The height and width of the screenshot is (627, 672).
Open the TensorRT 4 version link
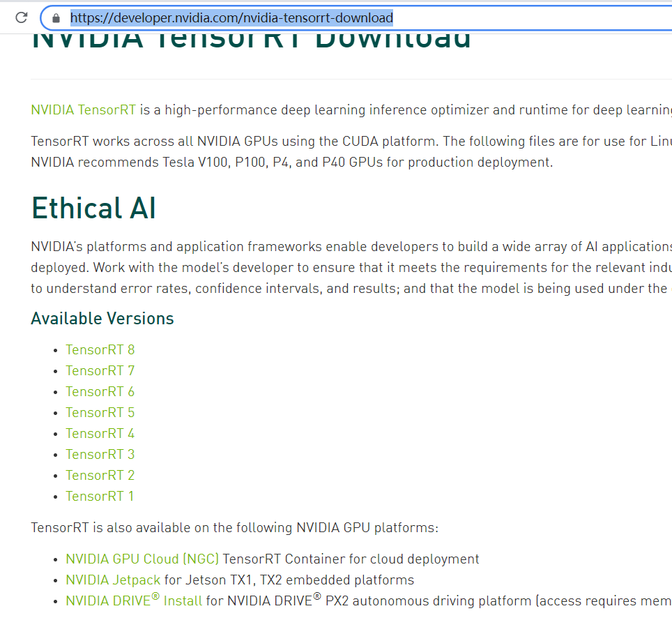tap(100, 434)
